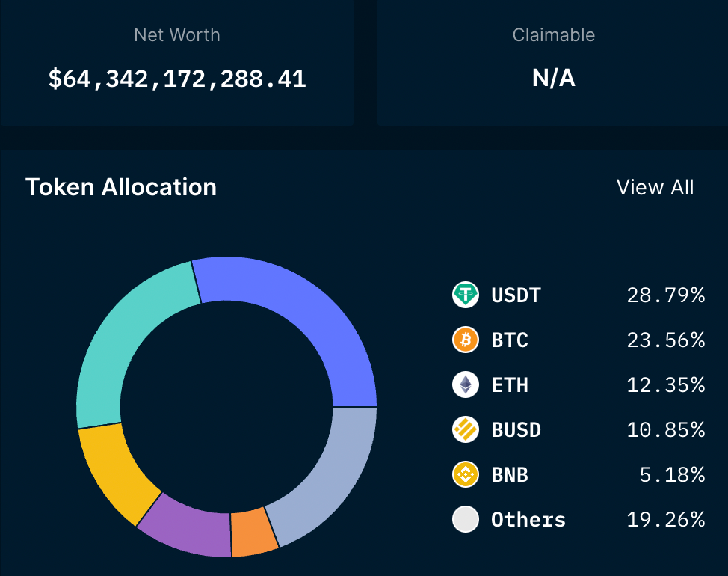Screen dimensions: 728x576
Task: Click the orange Bitcoin logo circle
Action: pos(465,340)
